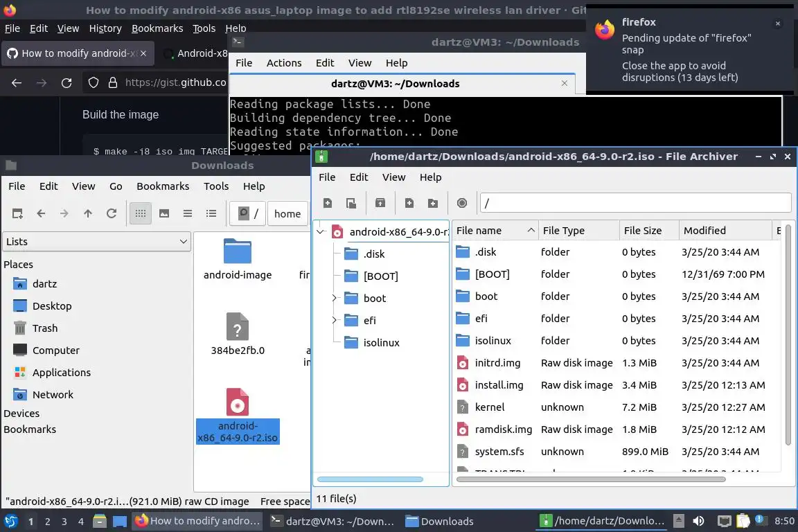Click New Archive icon in File Archiver toolbar

click(327, 203)
